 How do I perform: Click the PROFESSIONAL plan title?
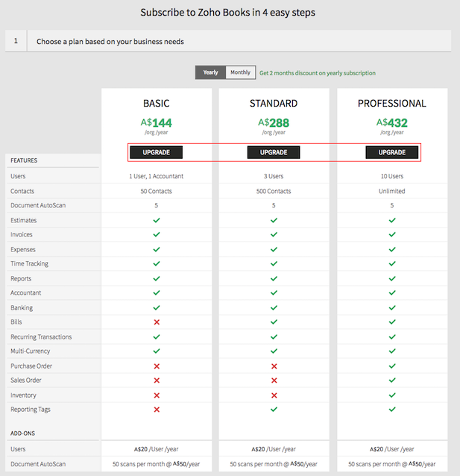pos(391,104)
